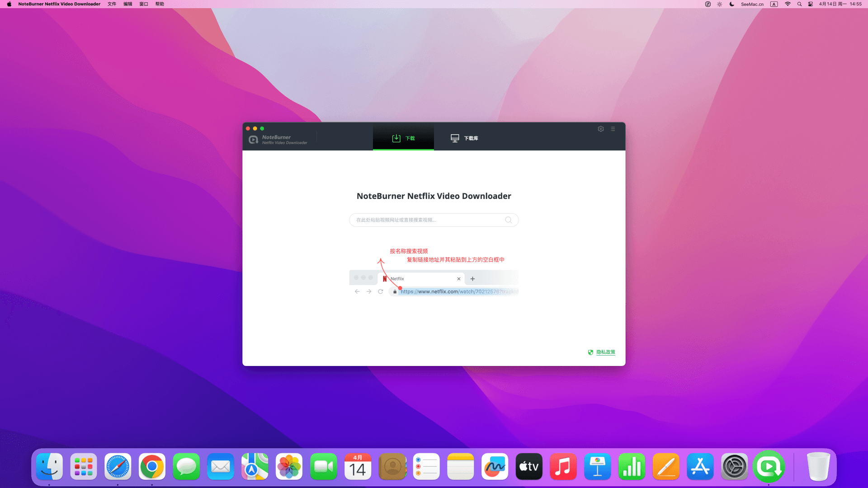Screen dimensions: 868x488
Task: Click the search magnifier icon in URL field
Action: [x=509, y=220]
